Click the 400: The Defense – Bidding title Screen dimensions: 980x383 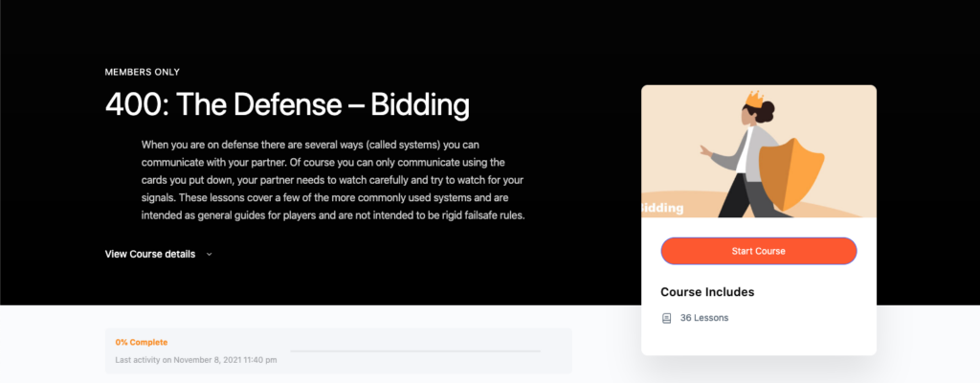(287, 105)
